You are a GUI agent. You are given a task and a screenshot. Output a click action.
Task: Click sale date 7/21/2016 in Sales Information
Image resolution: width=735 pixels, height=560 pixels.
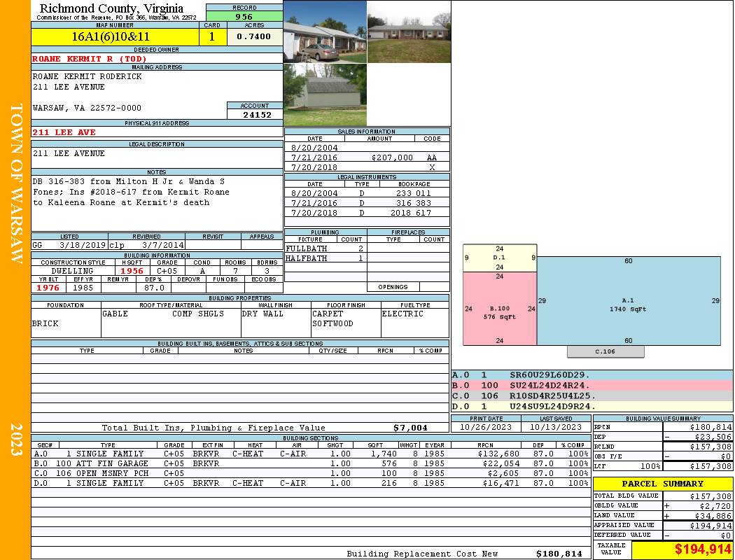tap(314, 157)
